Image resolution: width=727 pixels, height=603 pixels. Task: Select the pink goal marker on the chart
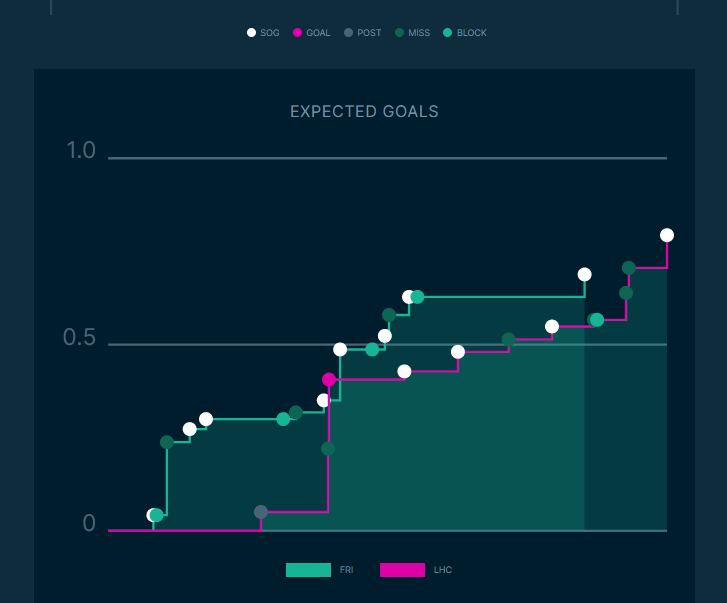[329, 380]
